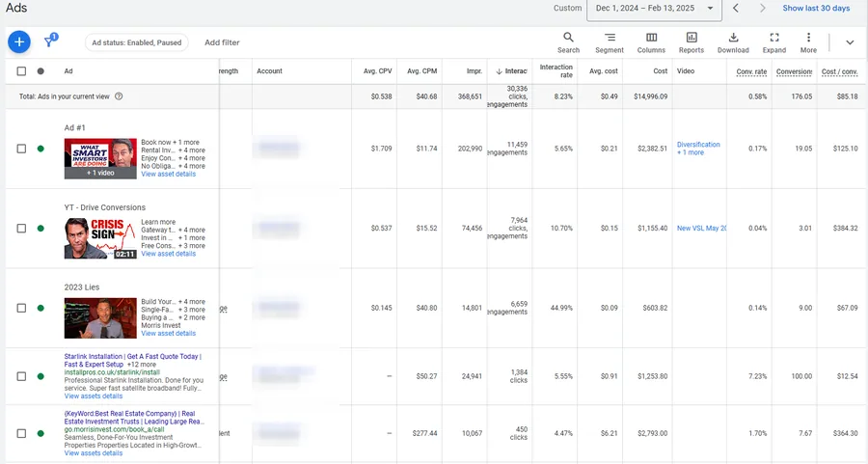Click View assets details for Real Estate ad
The image size is (868, 464).
pos(94,453)
